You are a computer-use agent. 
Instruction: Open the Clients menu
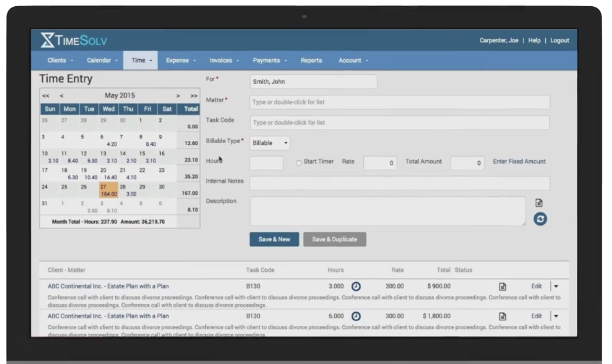point(60,60)
